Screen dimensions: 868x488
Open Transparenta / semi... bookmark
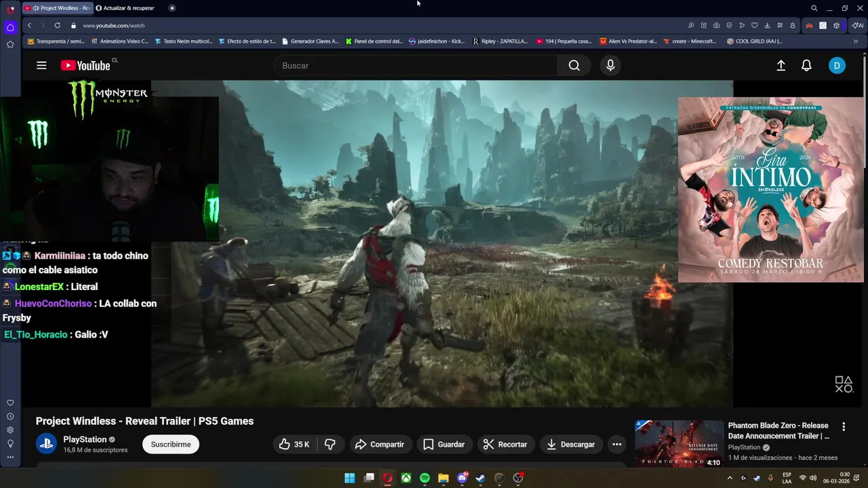56,41
